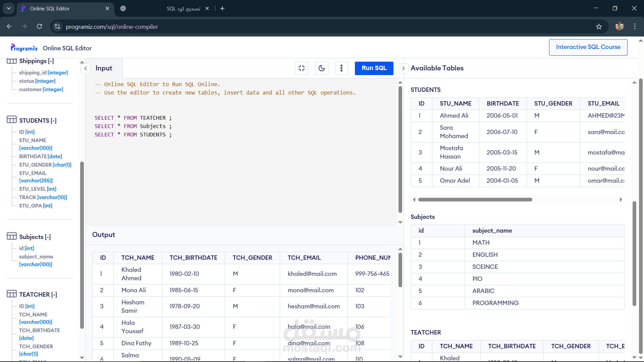
Task: Open the Interactive SQL Course link
Action: coord(588,47)
